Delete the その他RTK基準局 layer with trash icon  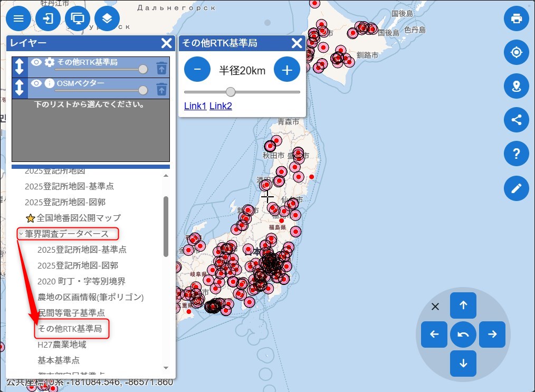coord(162,68)
